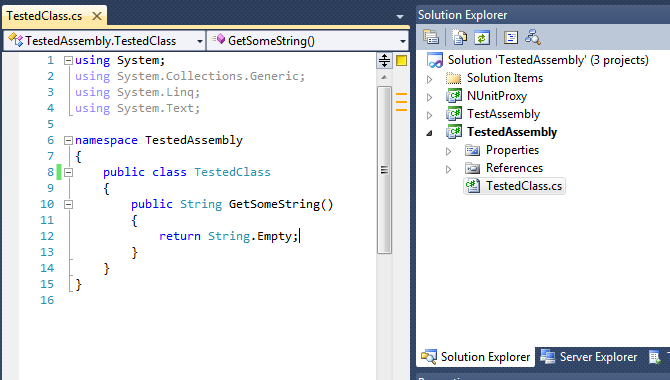Click the Properties icon in Solution Explorer toolbar
The height and width of the screenshot is (380, 670).
click(431, 38)
